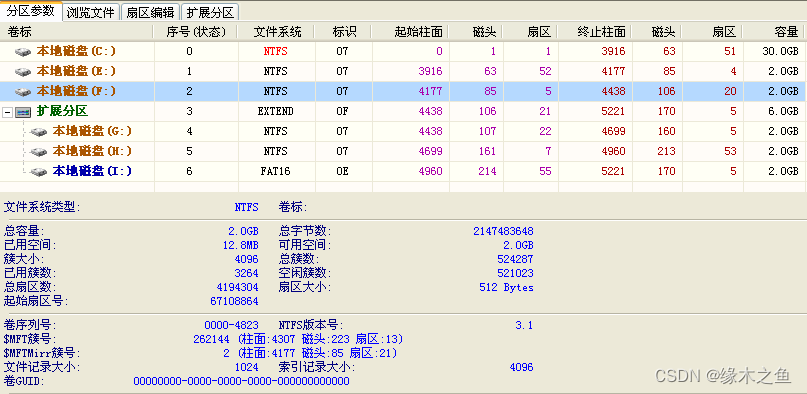Click the 起始柱面 column header
Screen dimensions: 807x394
click(x=410, y=32)
